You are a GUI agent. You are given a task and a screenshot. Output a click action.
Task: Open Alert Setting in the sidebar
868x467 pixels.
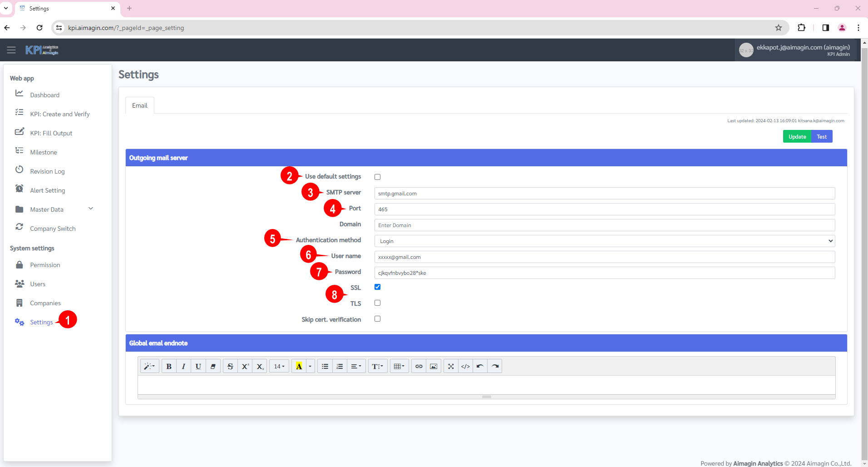point(48,190)
